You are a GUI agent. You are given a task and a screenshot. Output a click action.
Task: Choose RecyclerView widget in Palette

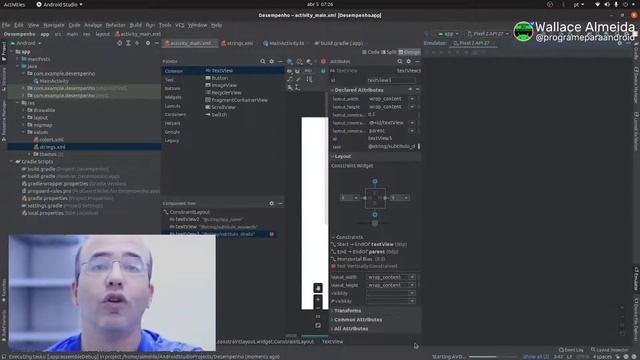click(223, 93)
